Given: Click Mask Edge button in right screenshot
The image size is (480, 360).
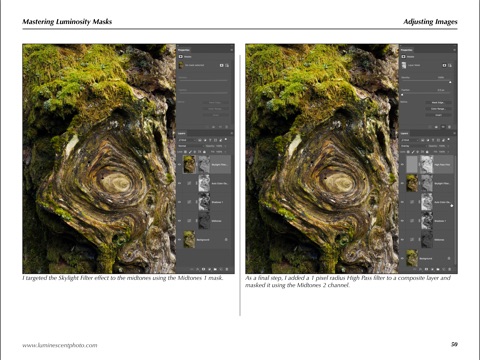Looking at the screenshot, I should [x=438, y=103].
